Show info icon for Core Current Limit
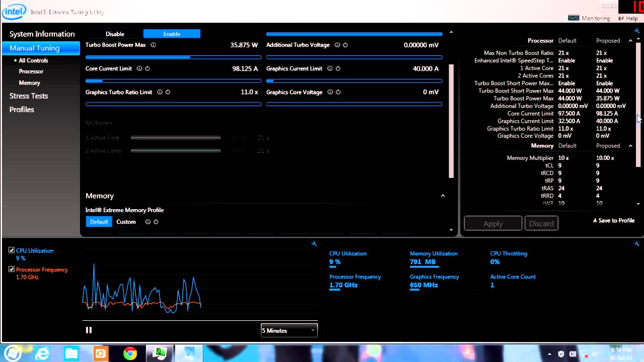The height and width of the screenshot is (362, 644). pyautogui.click(x=140, y=68)
